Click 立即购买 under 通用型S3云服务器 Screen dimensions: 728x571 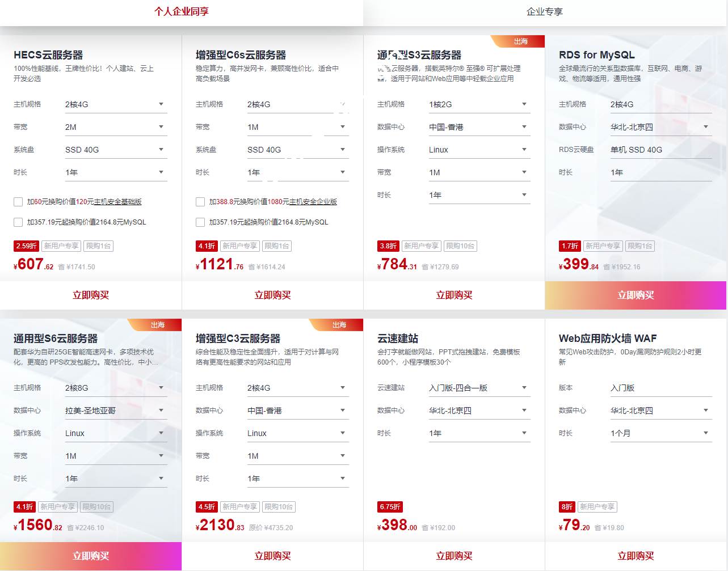tap(454, 295)
